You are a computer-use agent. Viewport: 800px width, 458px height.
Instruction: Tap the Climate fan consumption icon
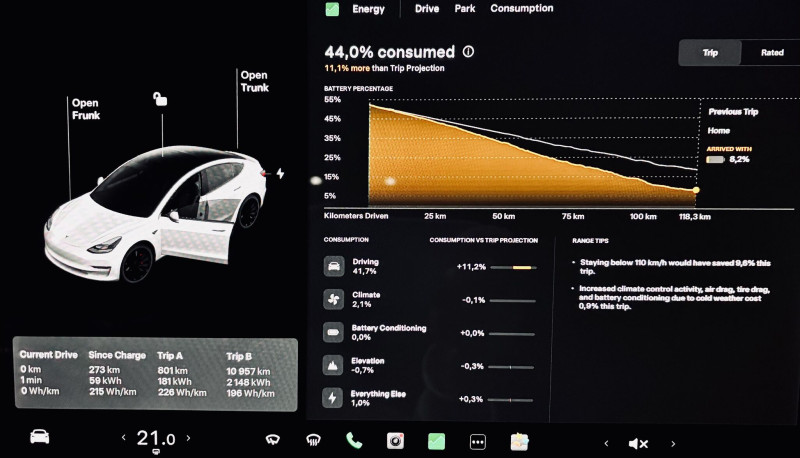coord(334,299)
